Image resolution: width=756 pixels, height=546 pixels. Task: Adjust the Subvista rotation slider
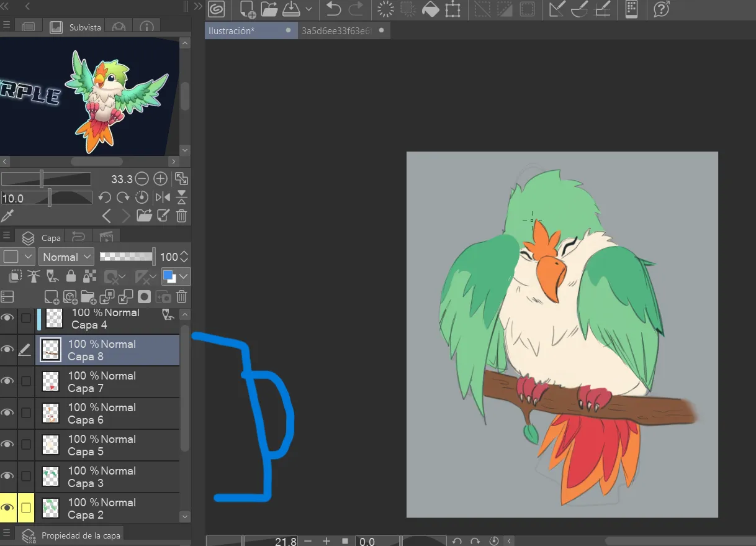coord(47,198)
